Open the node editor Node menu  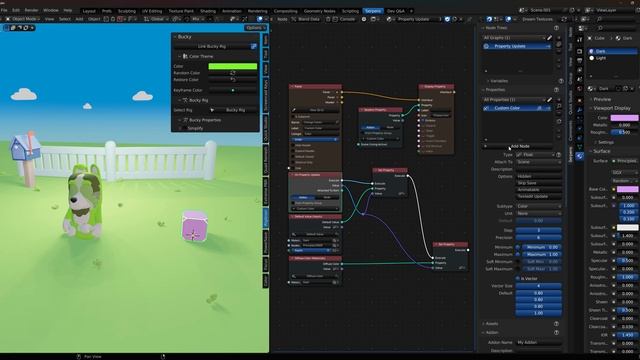coord(282,19)
